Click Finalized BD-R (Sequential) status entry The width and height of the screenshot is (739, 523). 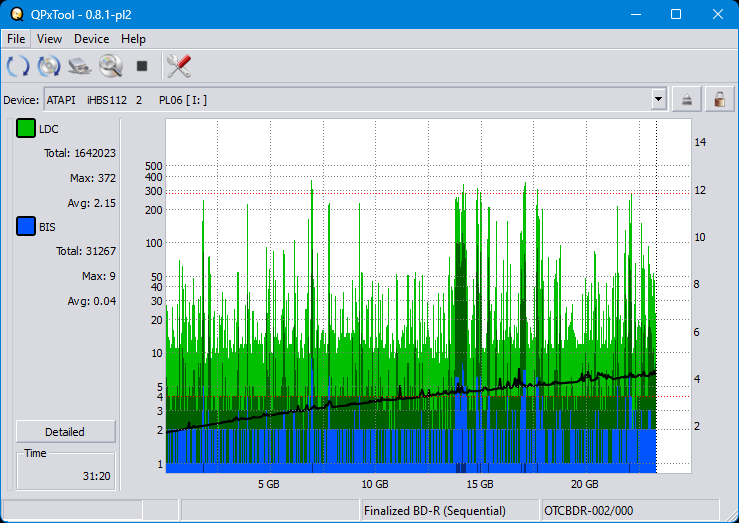[x=435, y=511]
